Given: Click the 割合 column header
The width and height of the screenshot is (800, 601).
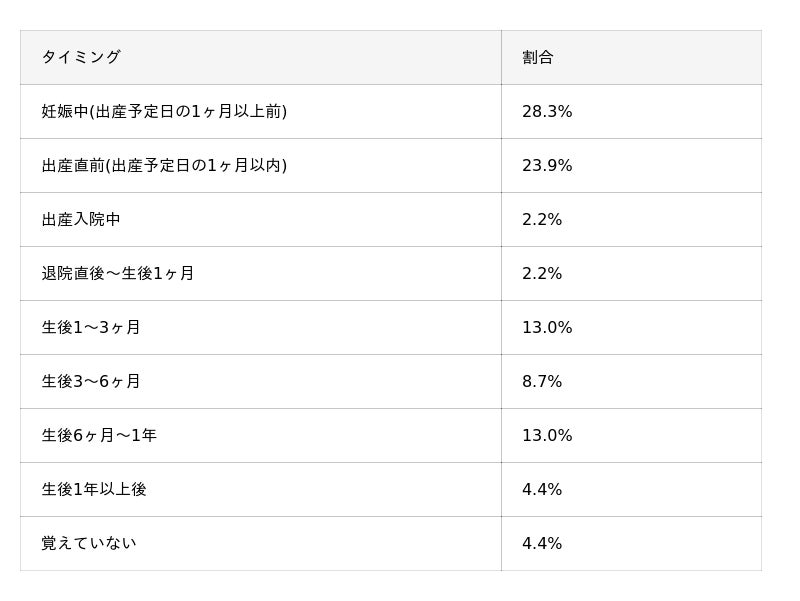Looking at the screenshot, I should point(537,57).
